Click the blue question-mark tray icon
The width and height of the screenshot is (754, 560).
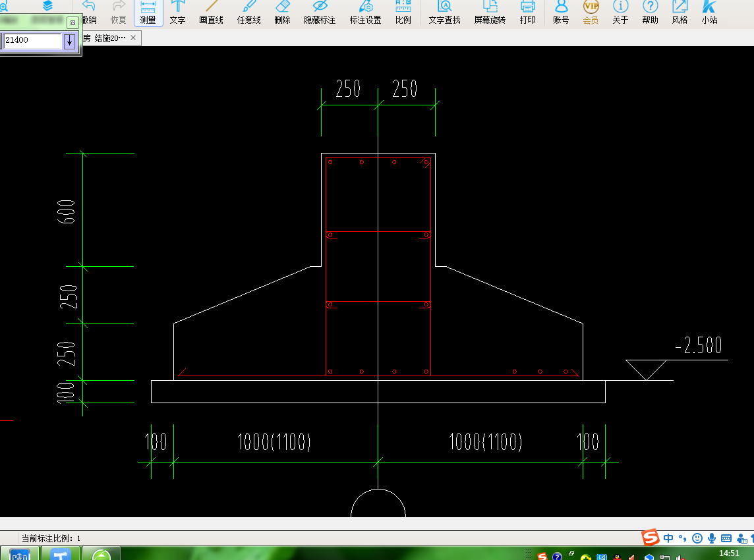click(557, 557)
